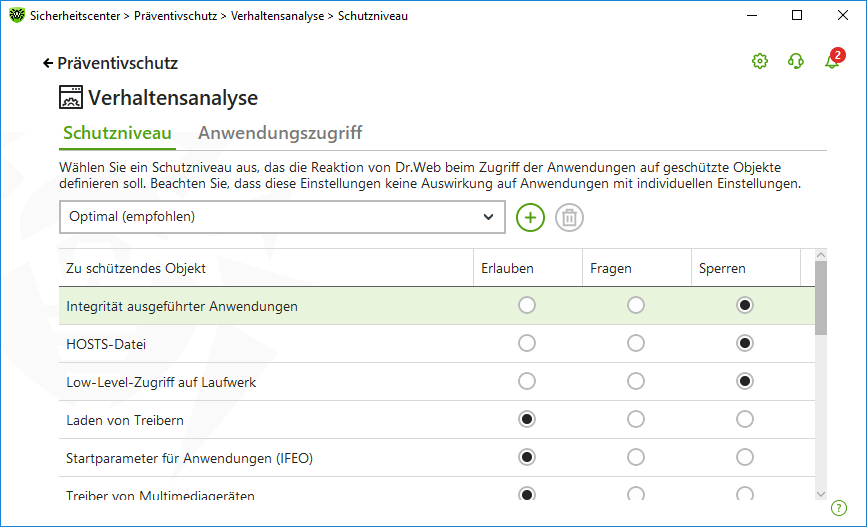Select Erlauben for Laden von Treibern
867x527 pixels.
click(527, 419)
